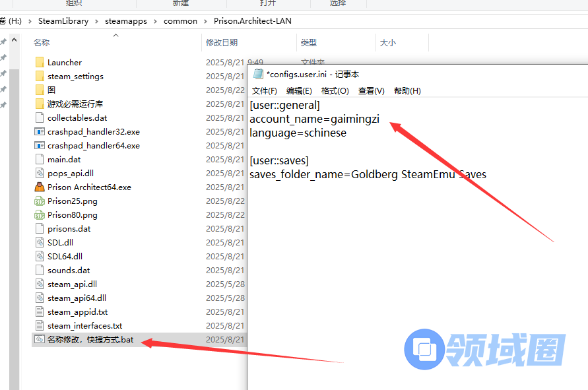Image resolution: width=588 pixels, height=390 pixels.
Task: Open the 查看(V) menu
Action: click(371, 91)
